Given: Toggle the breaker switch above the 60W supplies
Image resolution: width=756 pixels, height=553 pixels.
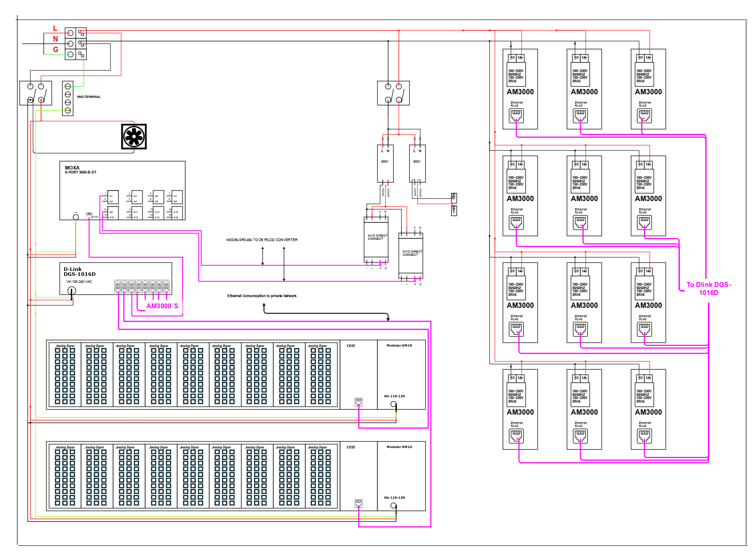Looking at the screenshot, I should pos(393,93).
